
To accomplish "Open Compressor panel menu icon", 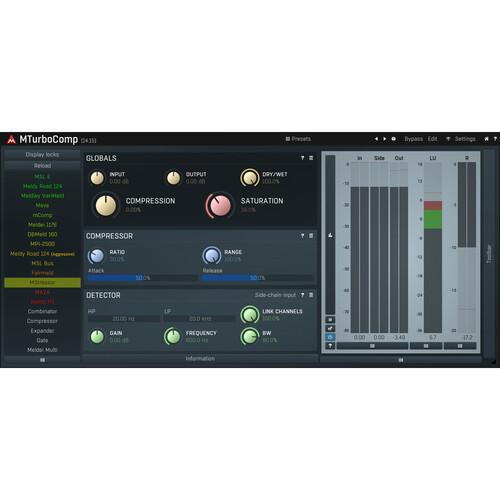I will [311, 236].
